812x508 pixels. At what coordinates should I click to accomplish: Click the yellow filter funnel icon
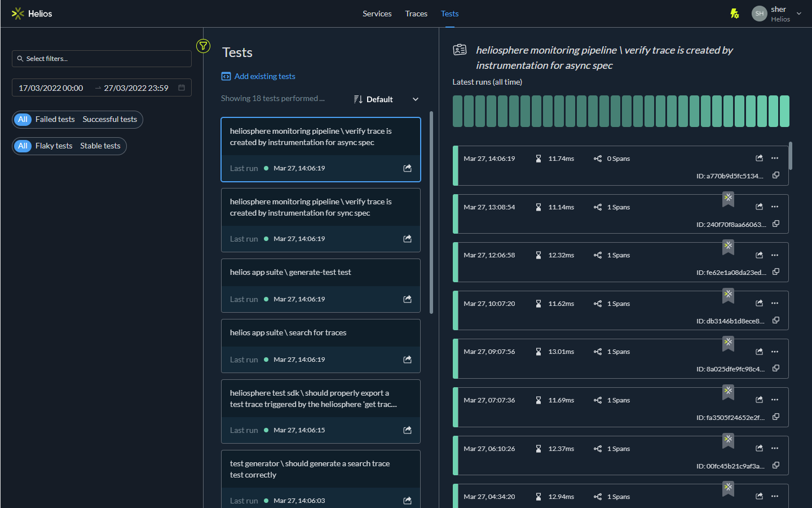point(203,46)
